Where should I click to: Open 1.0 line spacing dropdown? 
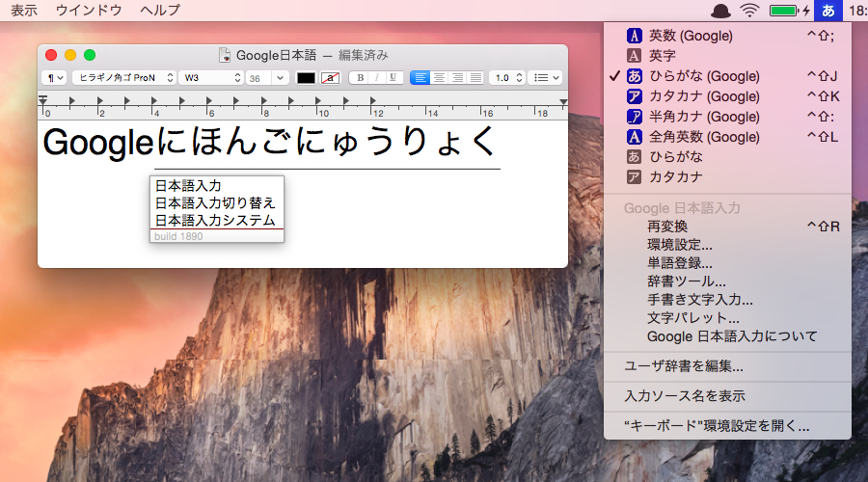(507, 78)
